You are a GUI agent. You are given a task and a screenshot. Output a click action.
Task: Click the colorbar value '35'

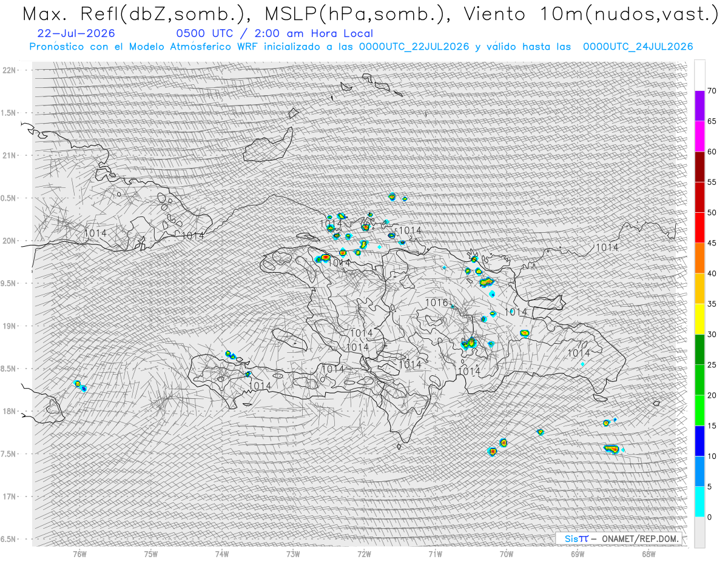[x=712, y=304]
